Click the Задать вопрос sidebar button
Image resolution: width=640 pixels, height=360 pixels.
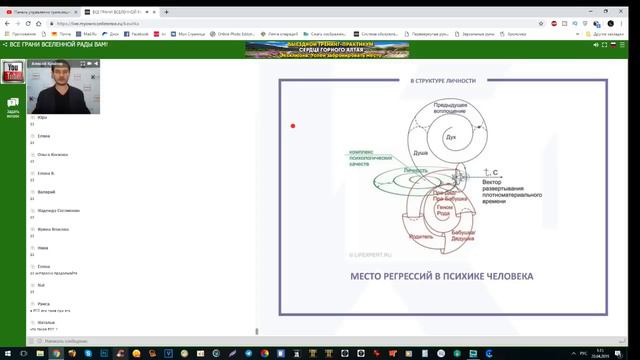click(x=13, y=108)
